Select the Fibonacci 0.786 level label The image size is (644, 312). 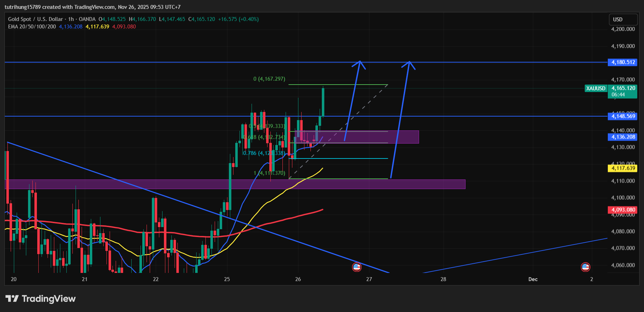click(264, 153)
